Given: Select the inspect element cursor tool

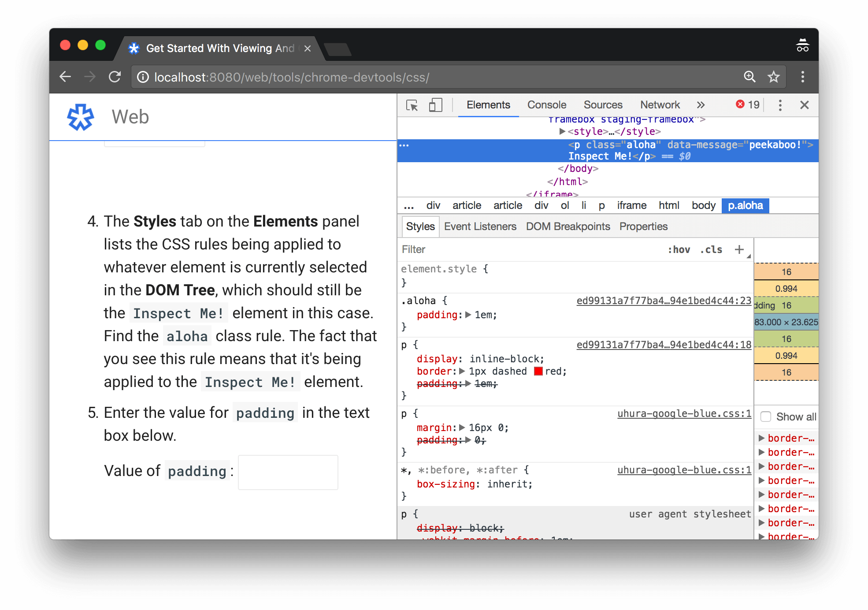Looking at the screenshot, I should 412,105.
